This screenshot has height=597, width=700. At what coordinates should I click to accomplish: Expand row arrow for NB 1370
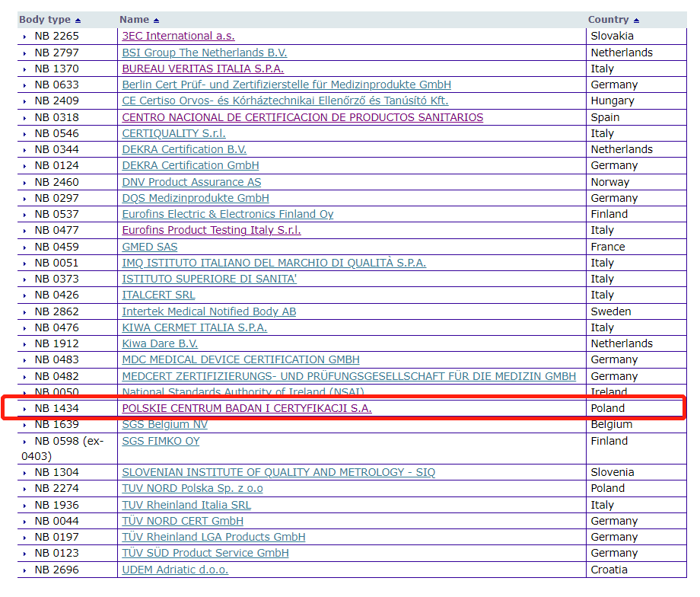click(24, 69)
